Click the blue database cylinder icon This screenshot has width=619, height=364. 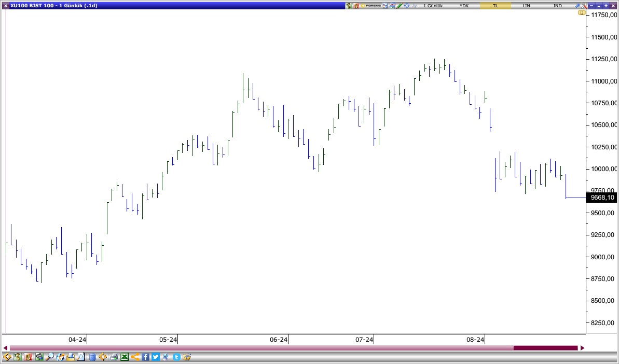coord(92,357)
